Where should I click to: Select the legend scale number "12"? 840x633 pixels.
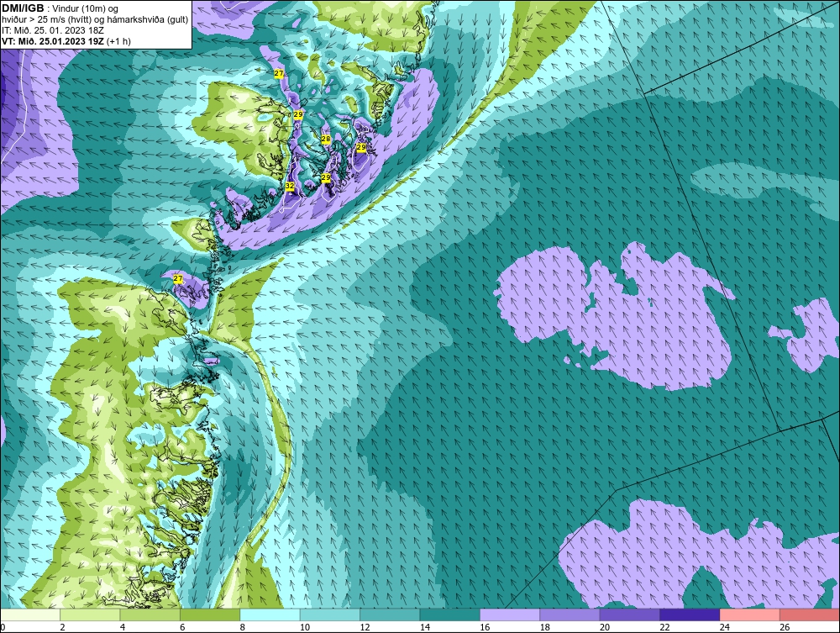[365, 627]
